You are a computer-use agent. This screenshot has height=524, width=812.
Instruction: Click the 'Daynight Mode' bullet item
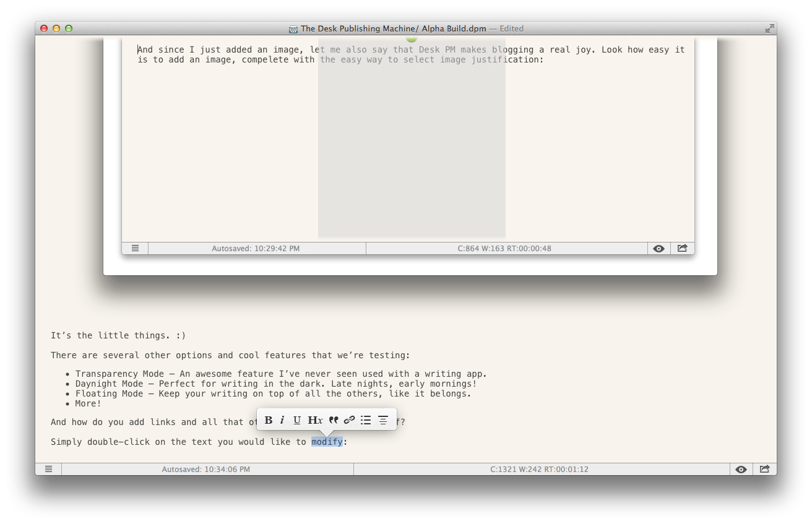point(276,384)
